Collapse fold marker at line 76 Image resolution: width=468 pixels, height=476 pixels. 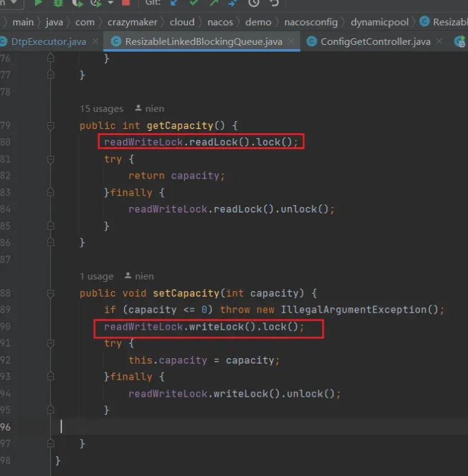tap(51, 58)
